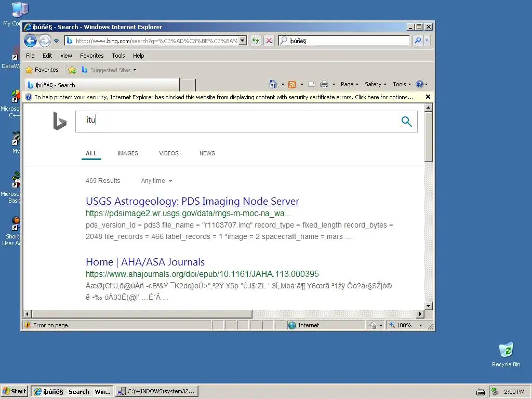
Task: Click the Bing logo
Action: [60, 121]
